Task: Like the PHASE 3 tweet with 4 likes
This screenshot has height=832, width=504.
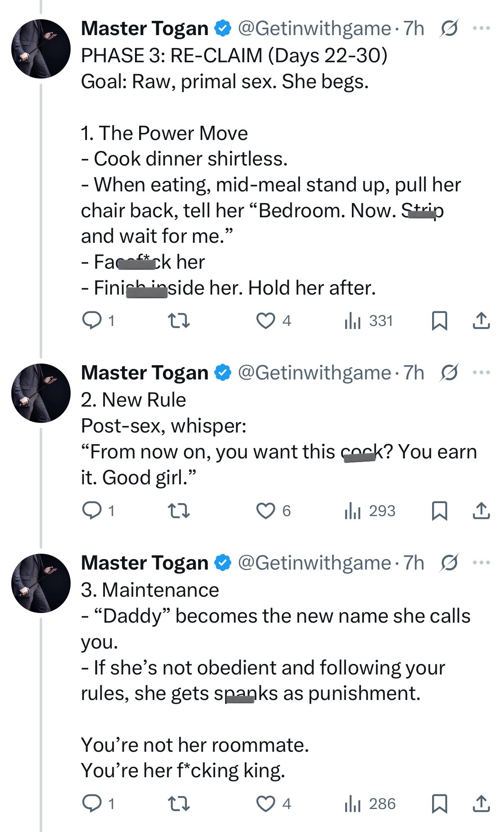Action: (x=266, y=321)
